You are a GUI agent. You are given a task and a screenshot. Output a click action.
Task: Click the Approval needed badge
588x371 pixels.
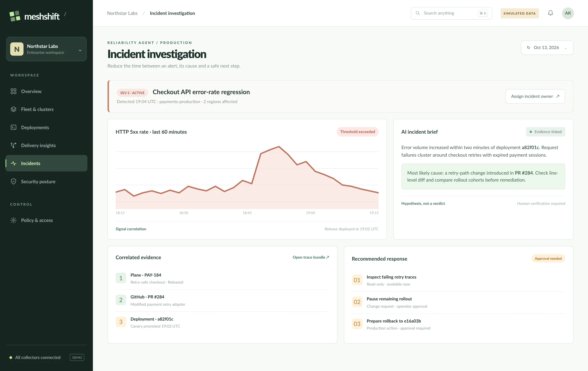[x=548, y=258]
